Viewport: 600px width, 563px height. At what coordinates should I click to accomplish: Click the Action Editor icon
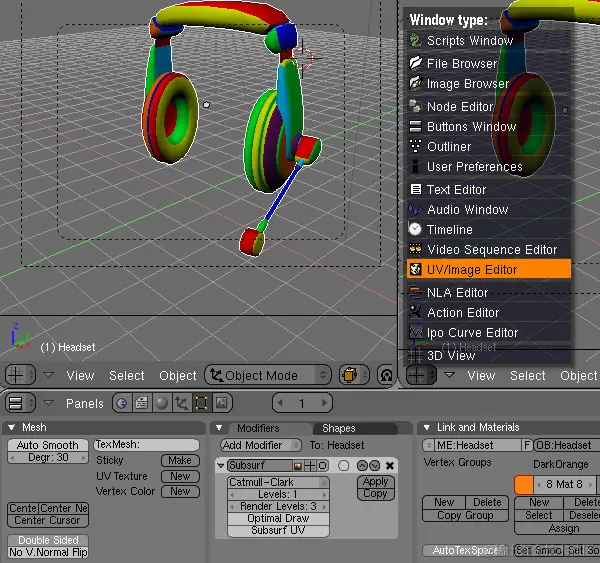[416, 312]
